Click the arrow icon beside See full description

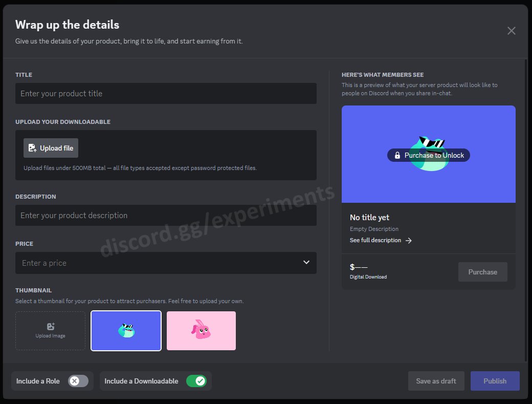[x=409, y=240]
